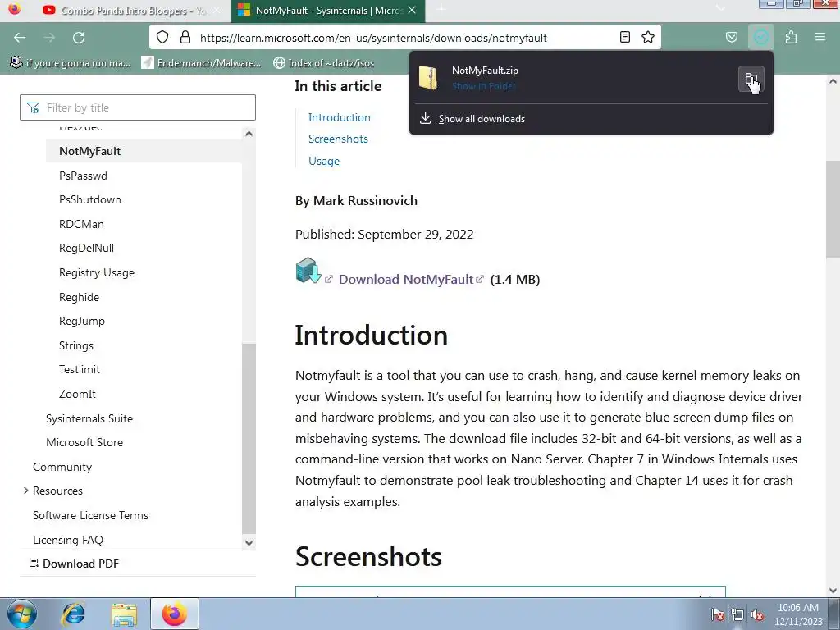Viewport: 840px width, 630px height.
Task: Jump to Introduction section link
Action: pos(339,117)
